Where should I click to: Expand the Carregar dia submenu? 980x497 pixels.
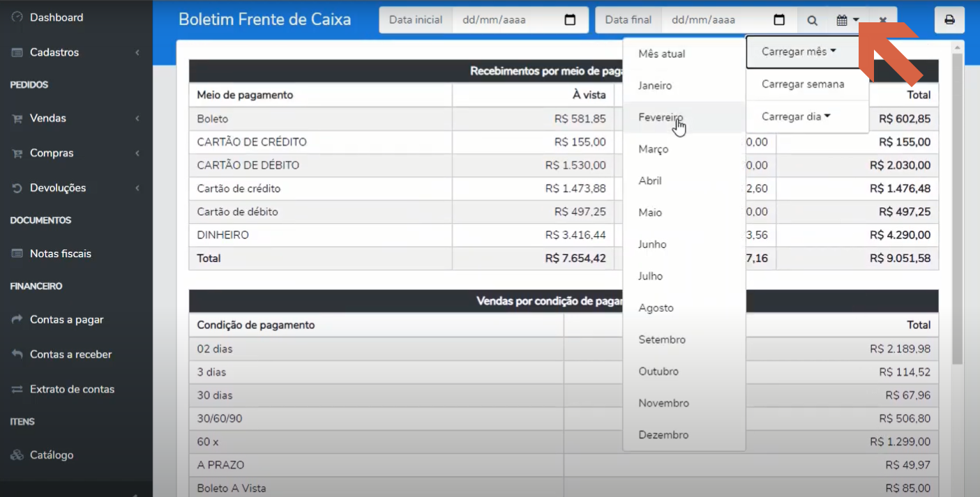pos(807,116)
